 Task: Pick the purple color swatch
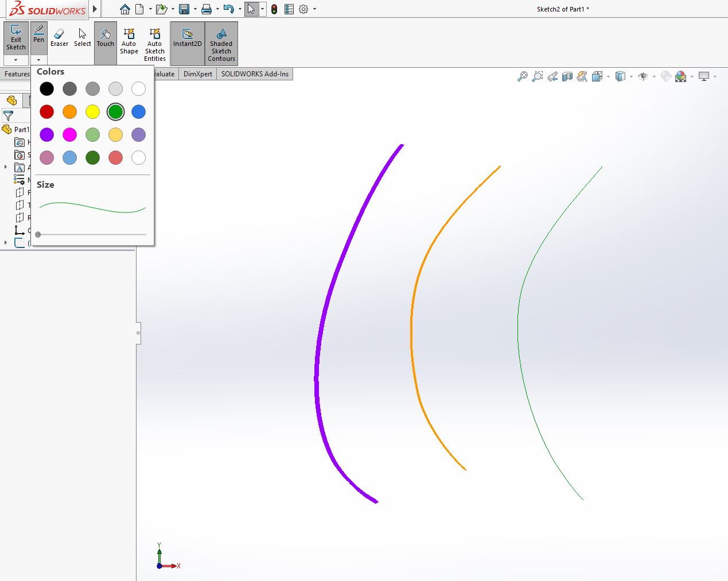coord(46,135)
